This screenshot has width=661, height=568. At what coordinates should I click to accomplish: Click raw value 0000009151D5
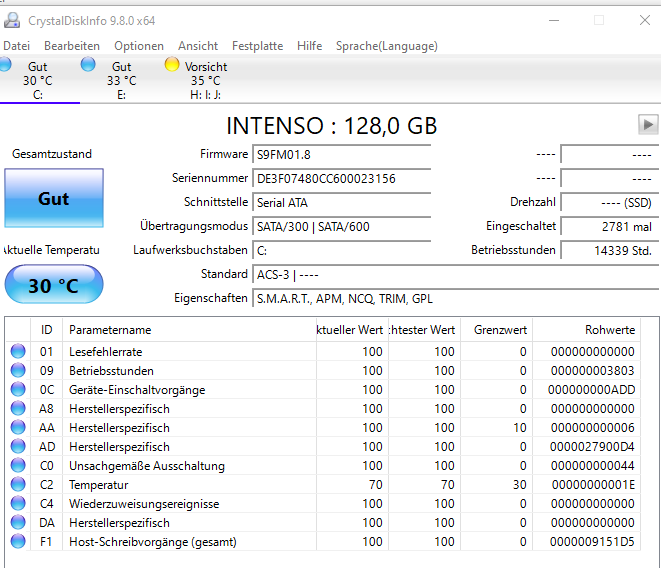[x=592, y=541]
